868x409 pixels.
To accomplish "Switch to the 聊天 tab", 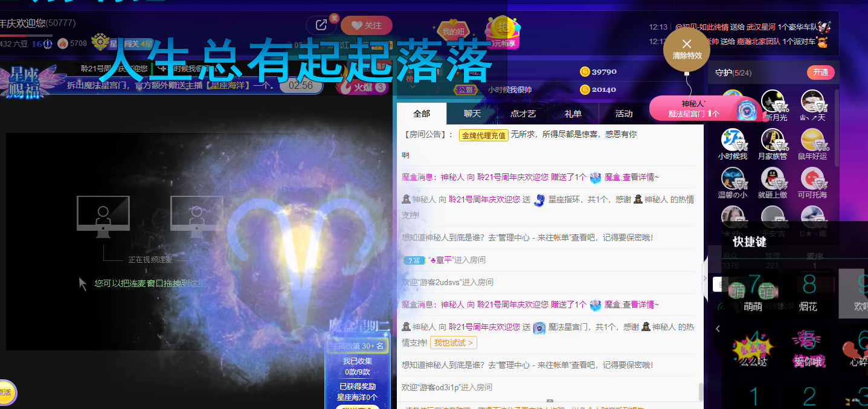I will coord(472,114).
